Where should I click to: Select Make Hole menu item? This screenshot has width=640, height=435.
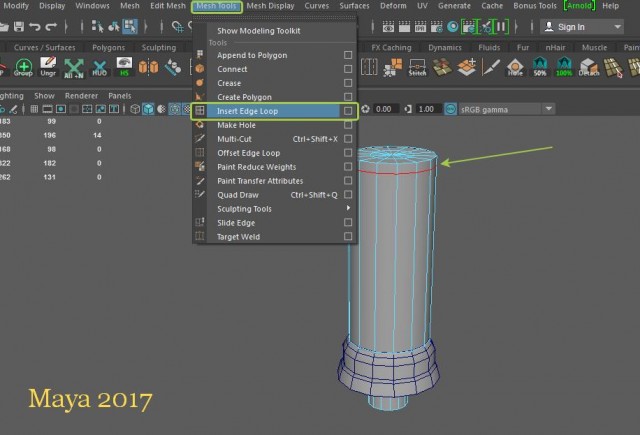(236, 125)
